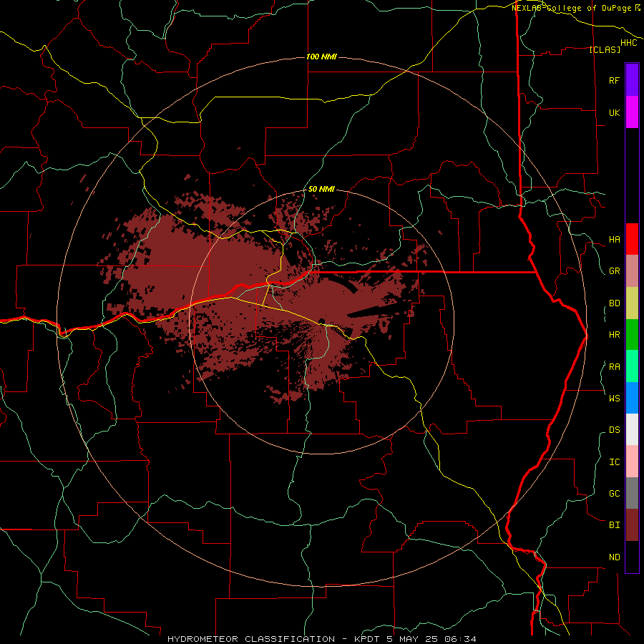Click the IC legend label
Screen dimensions: 644x644
pyautogui.click(x=614, y=462)
